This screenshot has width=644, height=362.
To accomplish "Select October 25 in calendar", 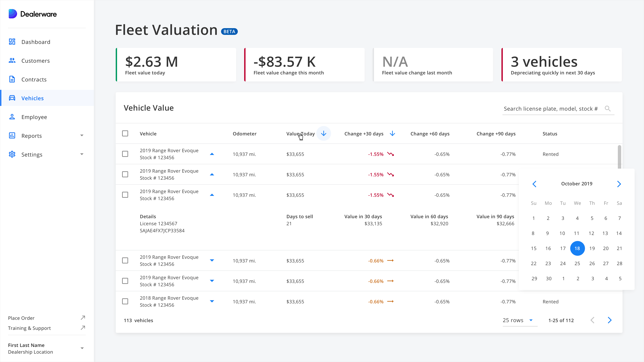I will click(x=577, y=264).
